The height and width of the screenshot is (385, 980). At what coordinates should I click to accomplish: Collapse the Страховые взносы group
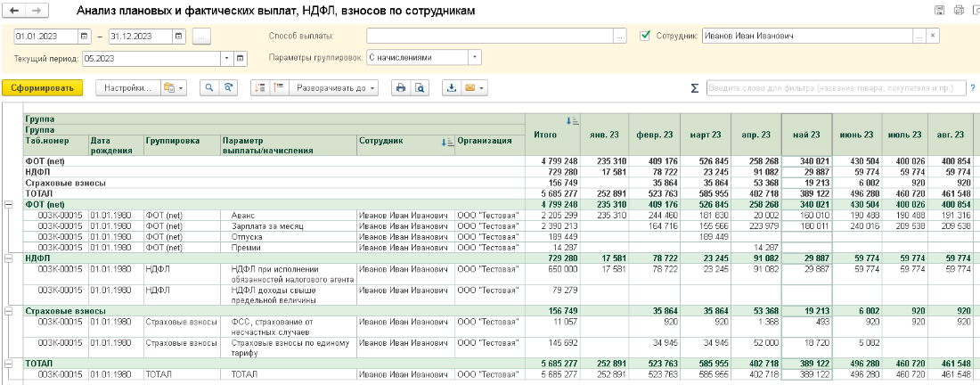coord(9,311)
